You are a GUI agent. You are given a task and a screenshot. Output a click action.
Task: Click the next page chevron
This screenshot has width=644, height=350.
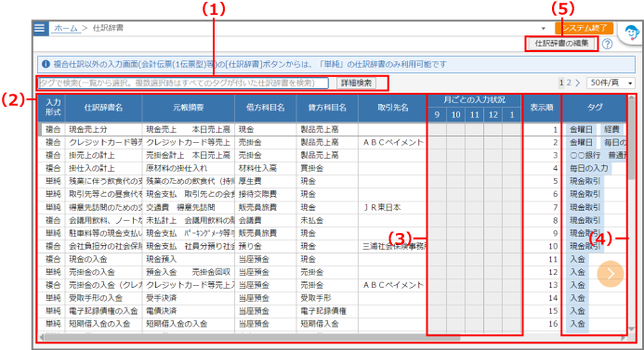pos(577,83)
